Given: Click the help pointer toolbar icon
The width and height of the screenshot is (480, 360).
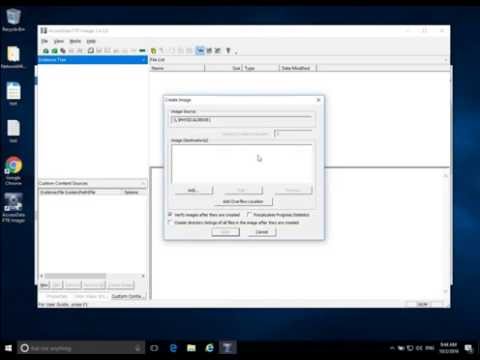Looking at the screenshot, I should 228,51.
